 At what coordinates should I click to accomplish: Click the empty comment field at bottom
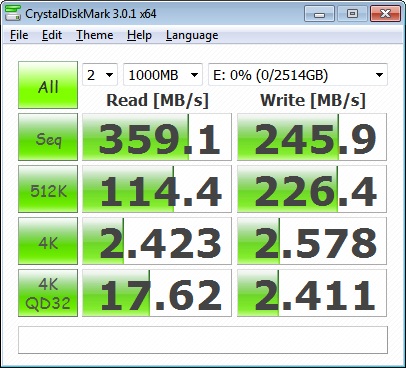(x=203, y=340)
